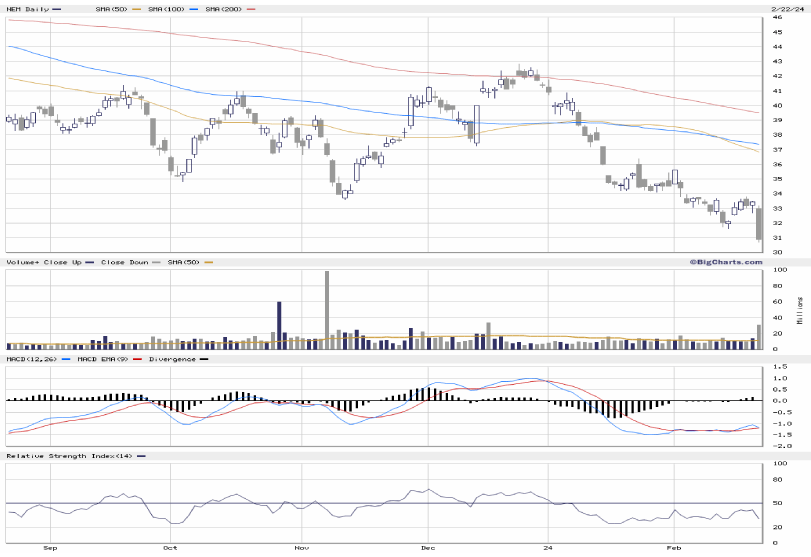This screenshot has width=811, height=557.
Task: Click the 2/22/24 date label
Action: pyautogui.click(x=788, y=9)
